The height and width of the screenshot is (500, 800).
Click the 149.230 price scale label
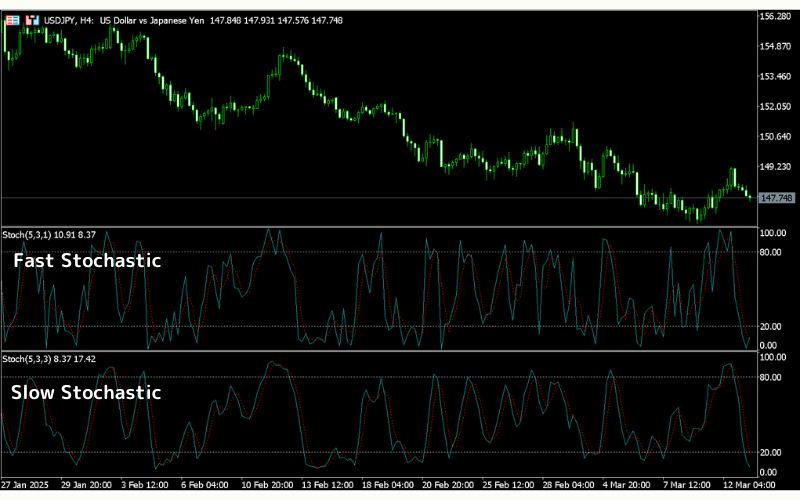(776, 167)
